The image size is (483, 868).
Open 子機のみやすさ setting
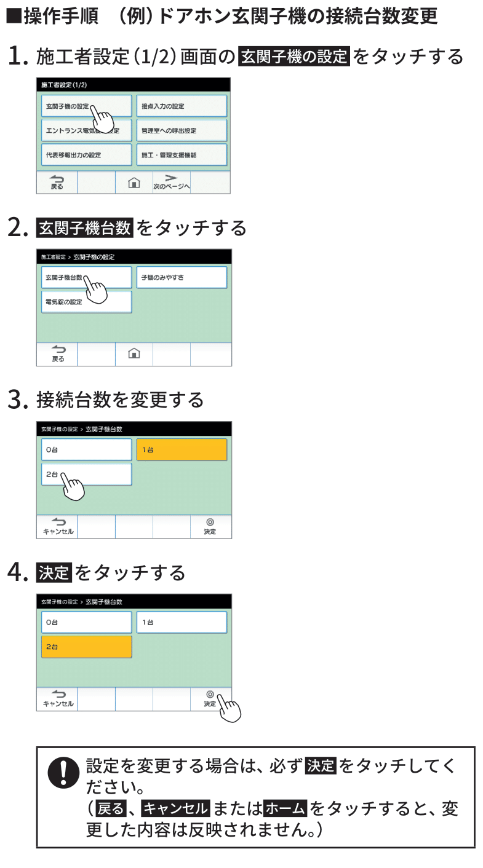click(x=182, y=278)
